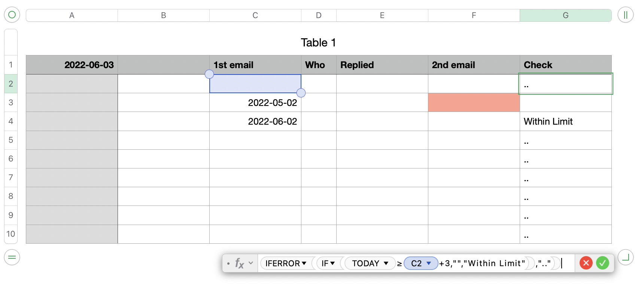Expand the chevron next to fx

click(251, 263)
